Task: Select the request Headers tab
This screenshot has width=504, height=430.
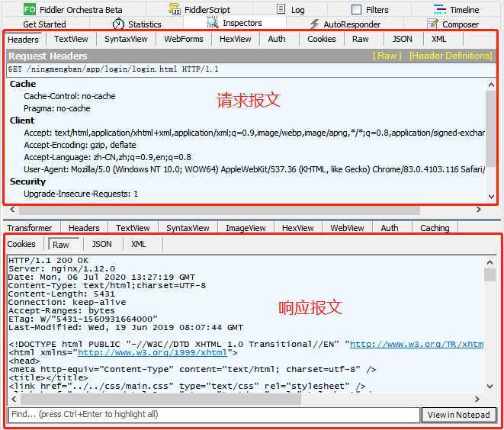Action: (23, 40)
